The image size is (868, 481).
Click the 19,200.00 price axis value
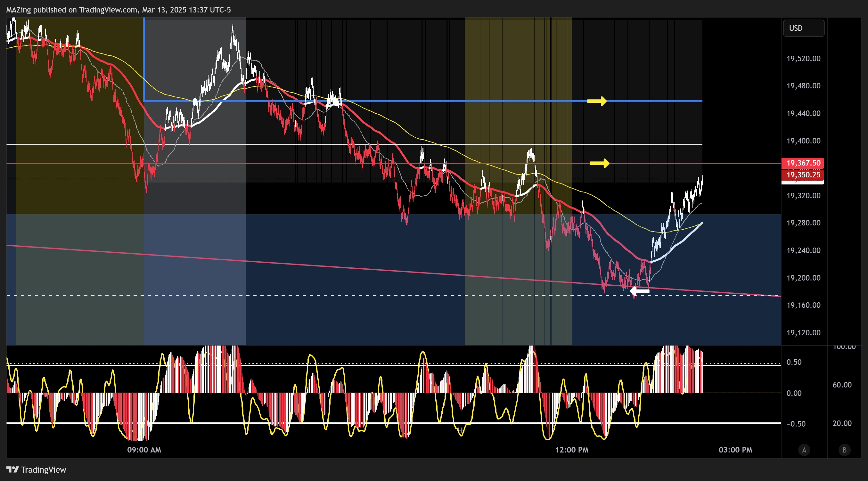point(803,278)
